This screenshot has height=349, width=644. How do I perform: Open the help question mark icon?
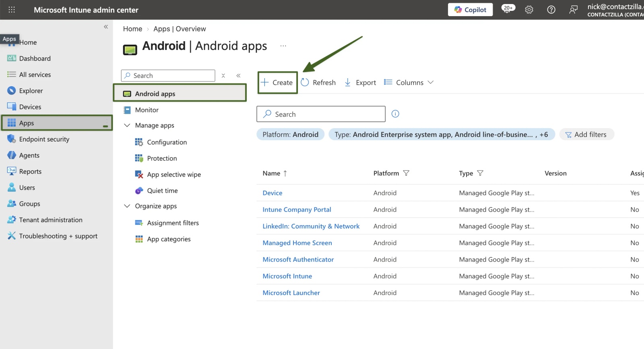551,10
